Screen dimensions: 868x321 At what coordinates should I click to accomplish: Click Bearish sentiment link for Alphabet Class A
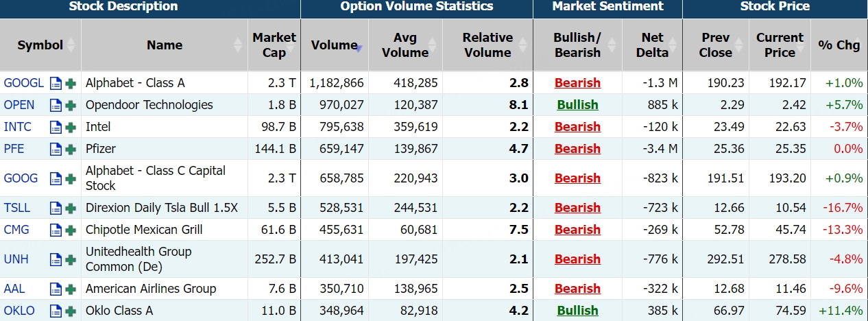click(577, 83)
